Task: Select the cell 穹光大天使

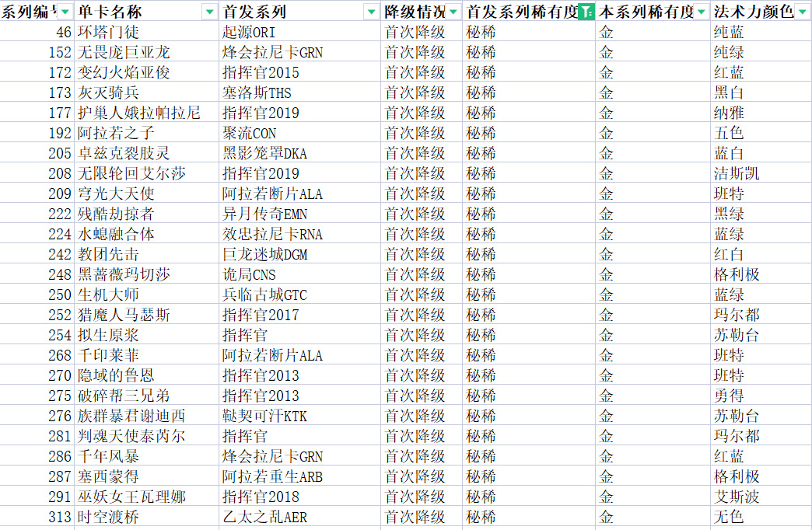Action: tap(146, 194)
